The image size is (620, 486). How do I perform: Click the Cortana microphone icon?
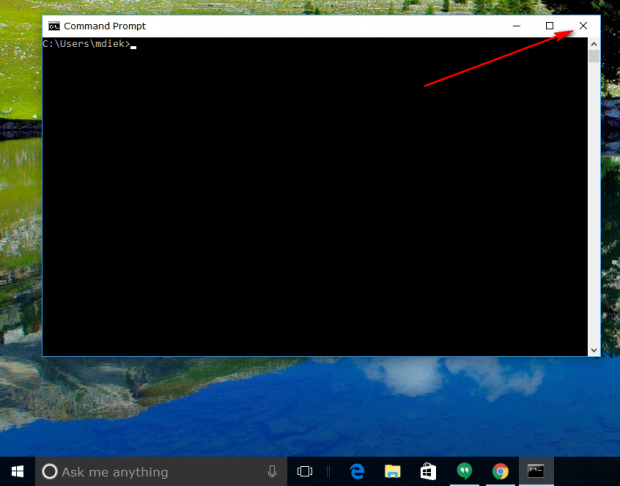point(272,471)
